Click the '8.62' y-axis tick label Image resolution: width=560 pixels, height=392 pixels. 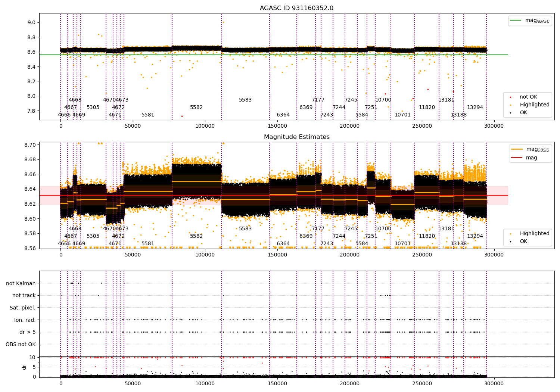tap(30, 204)
